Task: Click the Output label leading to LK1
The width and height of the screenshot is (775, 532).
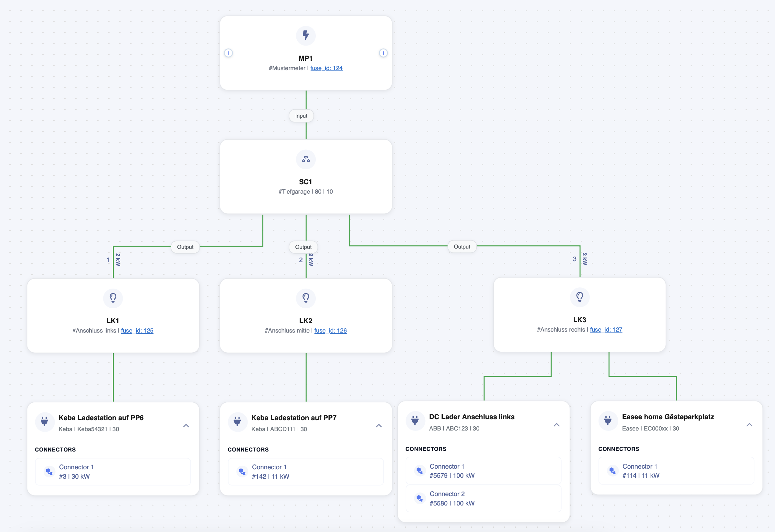Action: pos(185,247)
